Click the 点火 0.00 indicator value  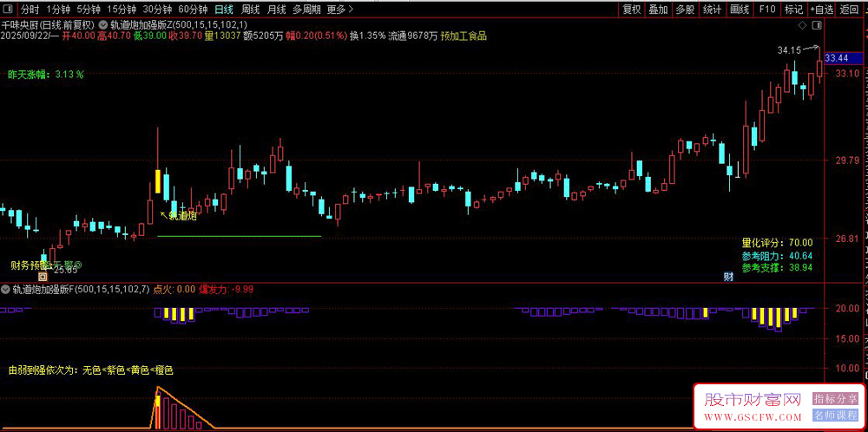174,289
